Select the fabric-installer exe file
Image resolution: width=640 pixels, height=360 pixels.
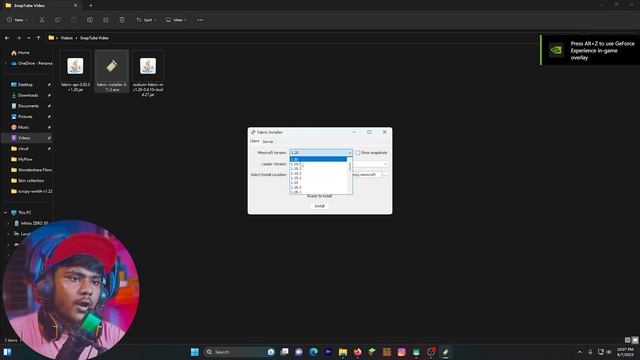(x=112, y=71)
